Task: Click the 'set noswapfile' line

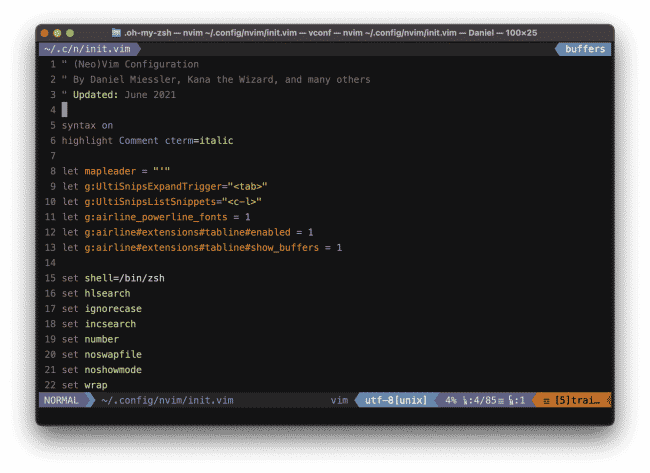Action: pyautogui.click(x=102, y=354)
